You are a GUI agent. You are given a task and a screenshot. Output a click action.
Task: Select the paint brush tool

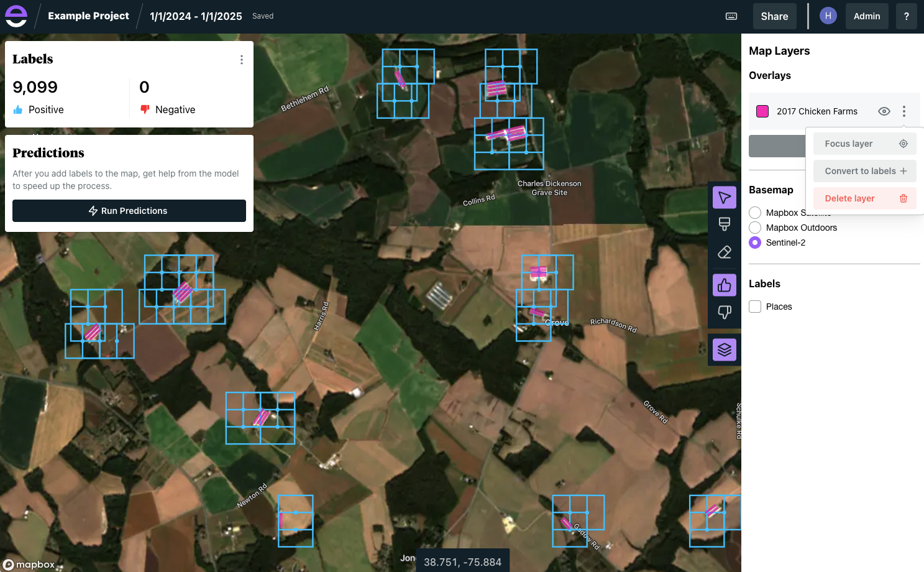click(724, 224)
